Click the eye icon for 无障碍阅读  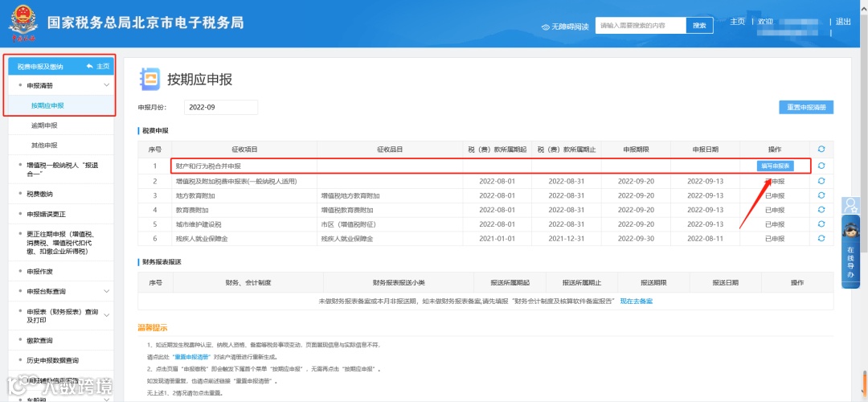[x=545, y=27]
